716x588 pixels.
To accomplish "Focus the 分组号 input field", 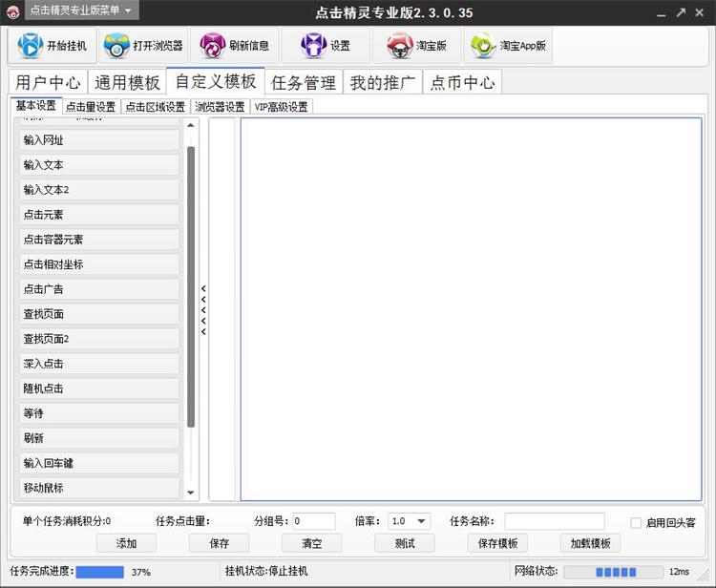I will 314,521.
